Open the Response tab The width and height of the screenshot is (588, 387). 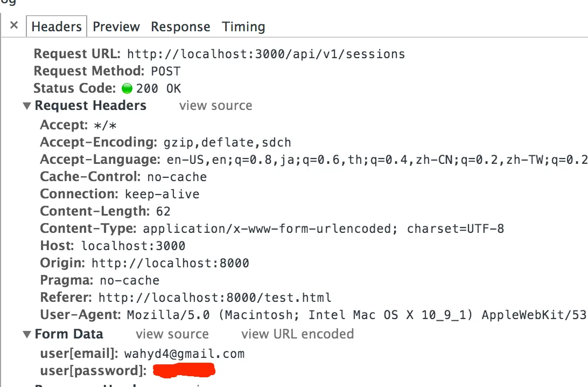coord(180,26)
